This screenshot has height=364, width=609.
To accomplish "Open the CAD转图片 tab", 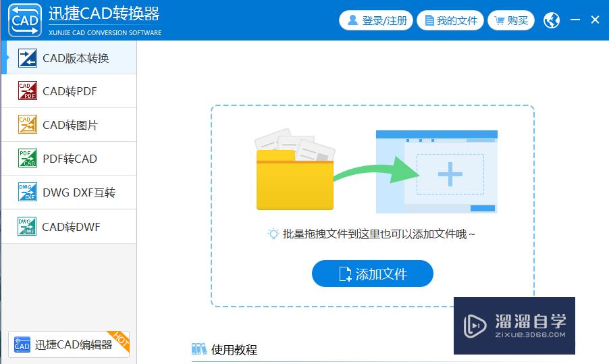I will pyautogui.click(x=69, y=125).
